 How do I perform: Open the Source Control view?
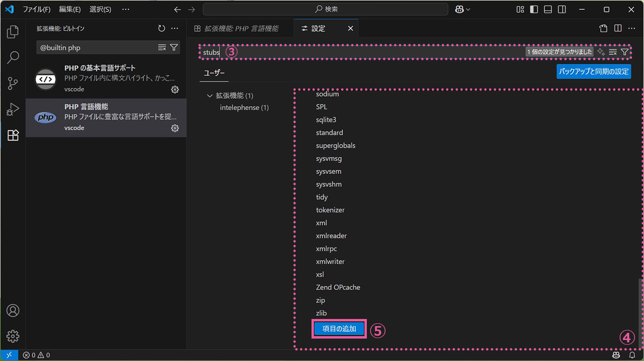(x=13, y=84)
